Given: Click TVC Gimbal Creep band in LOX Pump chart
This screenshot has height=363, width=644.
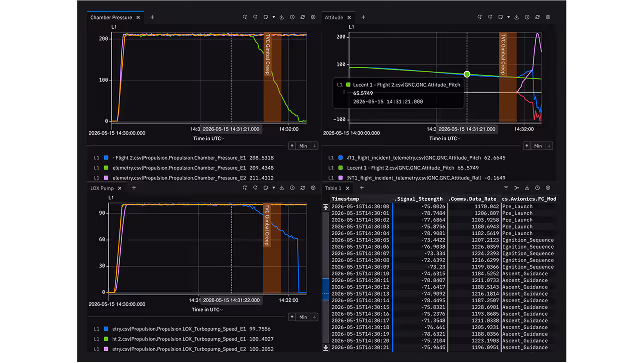Looking at the screenshot, I should point(272,248).
